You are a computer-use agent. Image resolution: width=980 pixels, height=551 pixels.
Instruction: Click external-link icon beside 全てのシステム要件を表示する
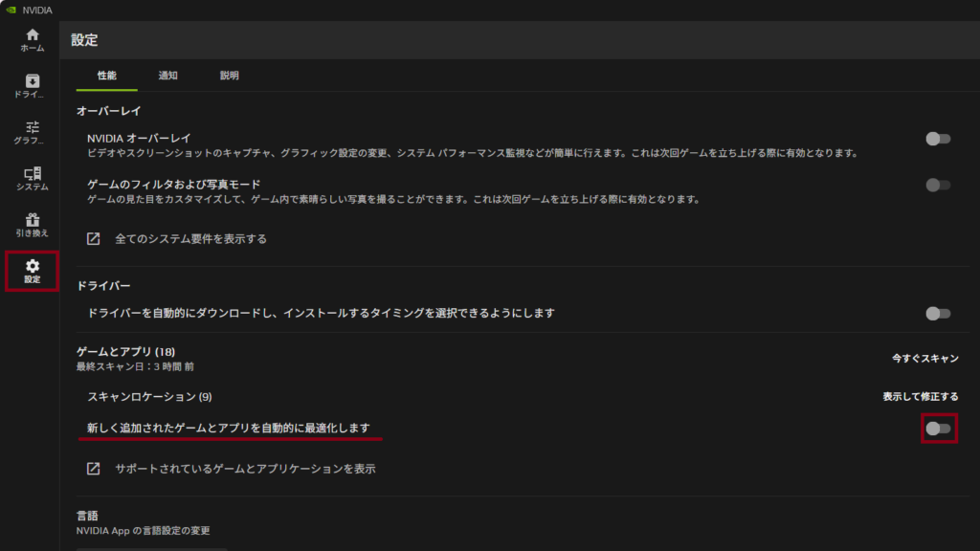[93, 238]
